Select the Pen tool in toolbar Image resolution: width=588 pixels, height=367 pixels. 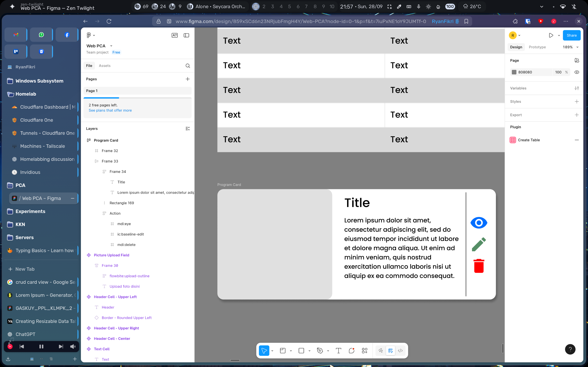[320, 350]
